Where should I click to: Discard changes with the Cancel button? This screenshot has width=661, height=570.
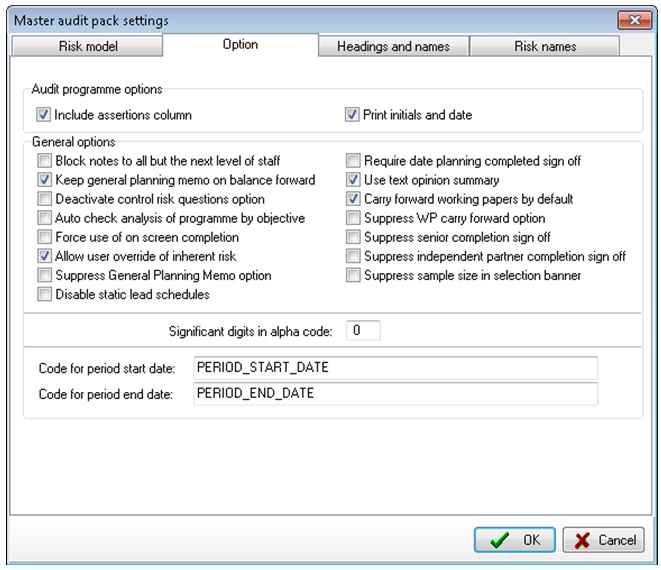click(x=604, y=540)
